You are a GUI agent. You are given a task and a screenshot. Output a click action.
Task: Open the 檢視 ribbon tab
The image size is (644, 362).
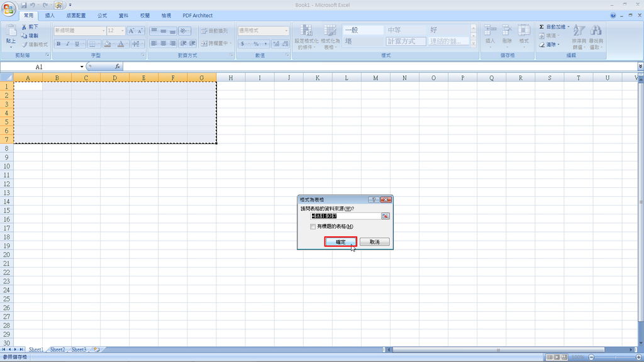pyautogui.click(x=166, y=16)
